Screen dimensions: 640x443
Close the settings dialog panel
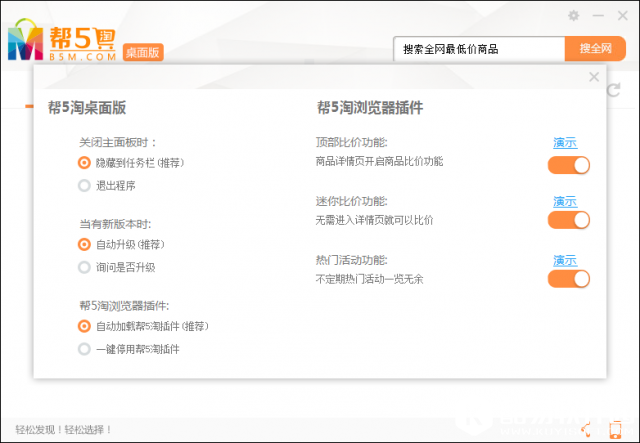tap(594, 77)
